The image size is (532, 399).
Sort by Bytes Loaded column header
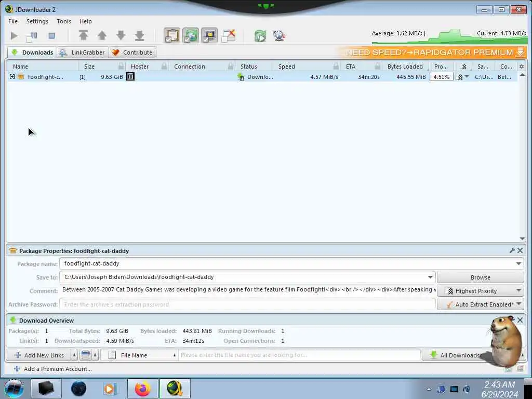point(405,66)
